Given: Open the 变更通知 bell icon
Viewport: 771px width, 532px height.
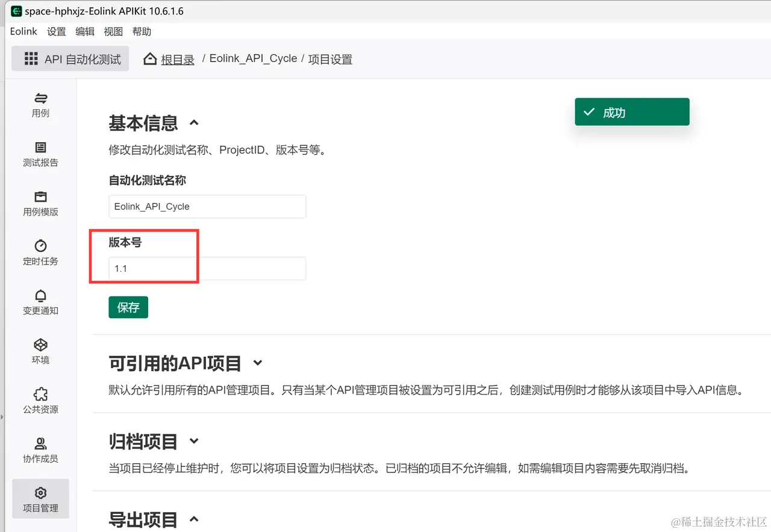Looking at the screenshot, I should (40, 296).
